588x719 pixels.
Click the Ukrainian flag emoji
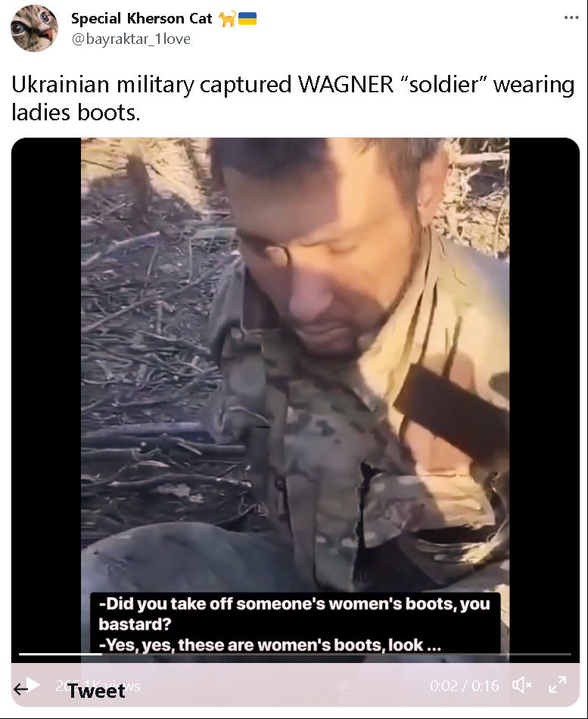click(247, 19)
